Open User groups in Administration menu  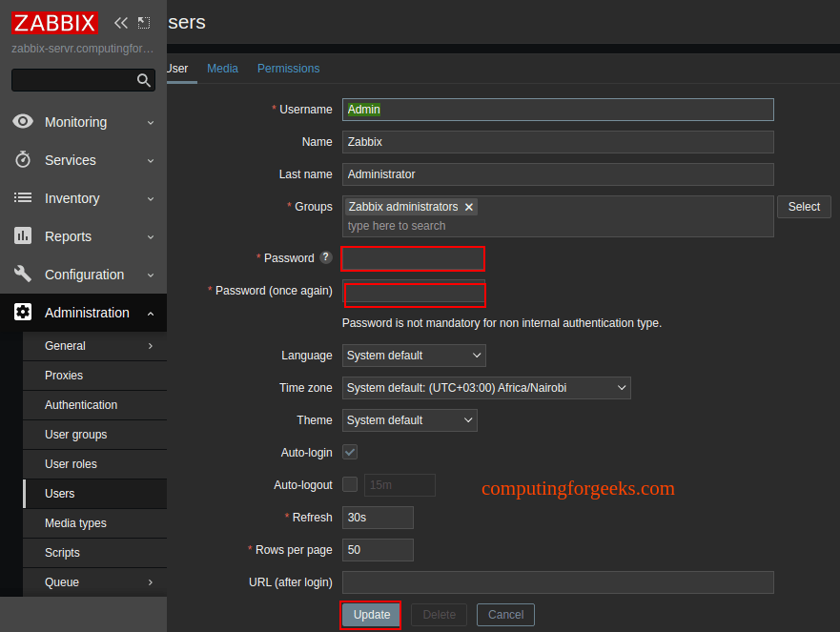pyautogui.click(x=94, y=435)
